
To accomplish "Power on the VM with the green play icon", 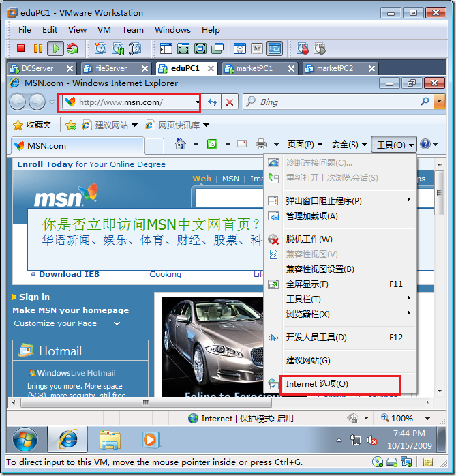I will click(55, 48).
